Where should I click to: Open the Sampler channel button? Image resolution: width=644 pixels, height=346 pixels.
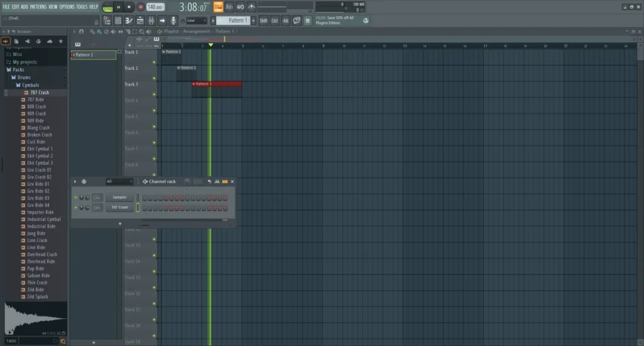click(119, 198)
